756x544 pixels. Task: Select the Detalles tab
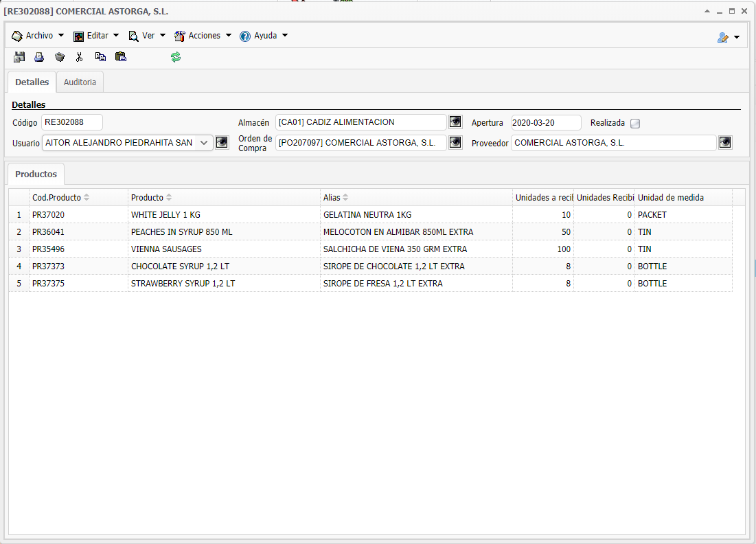pos(32,82)
